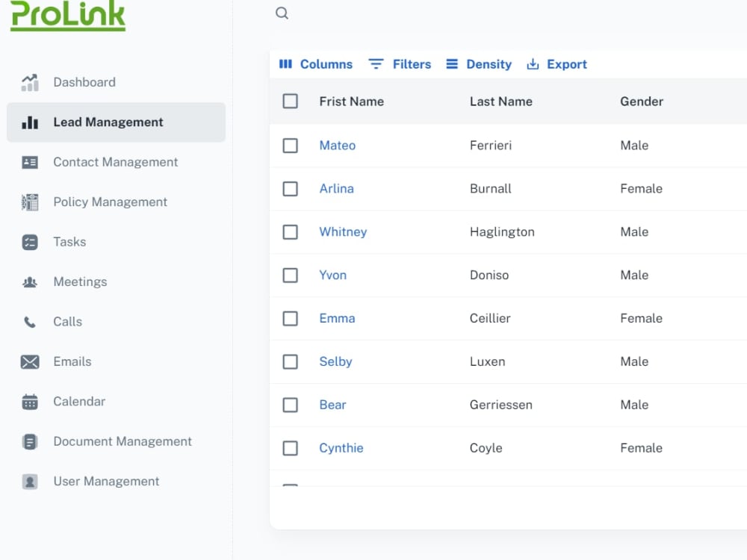Open lead Yvon's record
This screenshot has height=560, width=747.
pyautogui.click(x=332, y=276)
